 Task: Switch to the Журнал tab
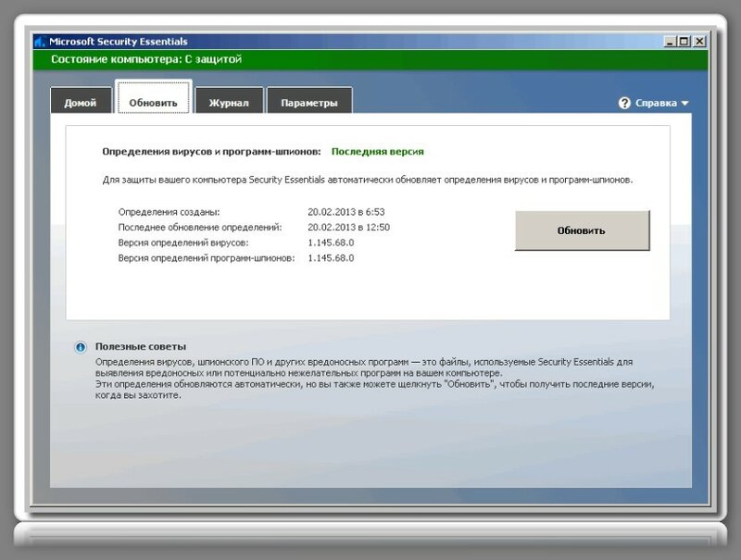(229, 102)
